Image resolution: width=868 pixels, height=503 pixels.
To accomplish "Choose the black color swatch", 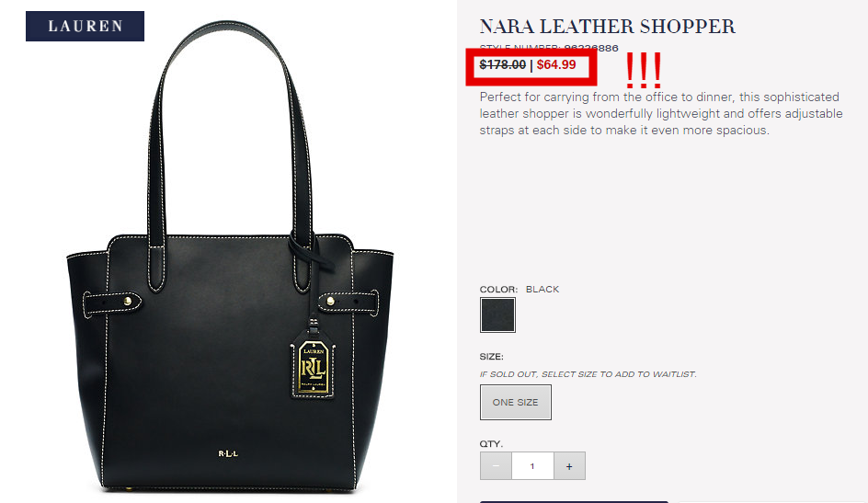I will click(497, 314).
